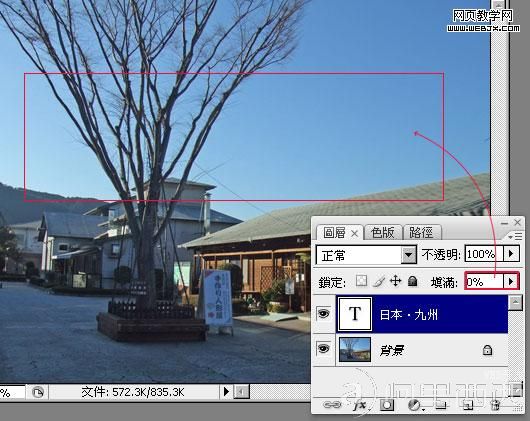Expand the 不透明 opacity slider arrow
530x421 pixels.
[x=511, y=253]
